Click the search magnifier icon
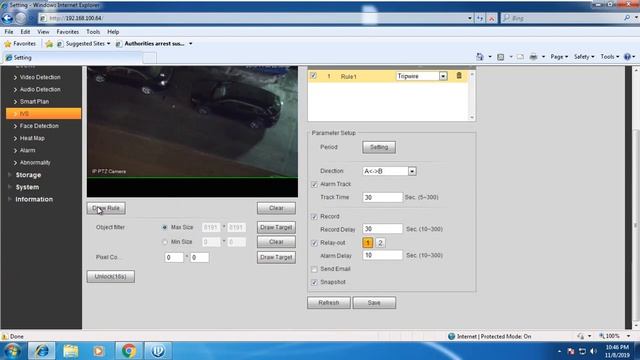640x360 pixels. pyautogui.click(x=627, y=18)
